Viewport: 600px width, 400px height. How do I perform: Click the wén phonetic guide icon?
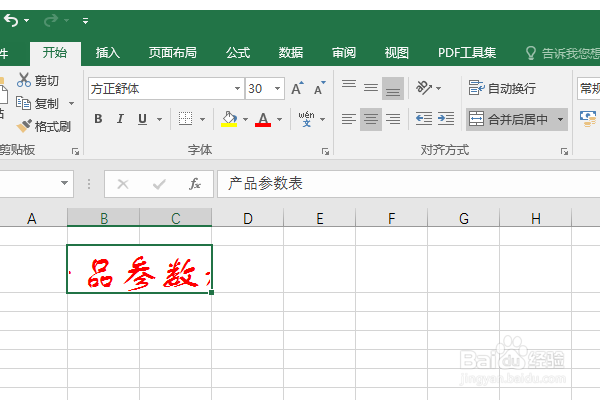pos(307,119)
